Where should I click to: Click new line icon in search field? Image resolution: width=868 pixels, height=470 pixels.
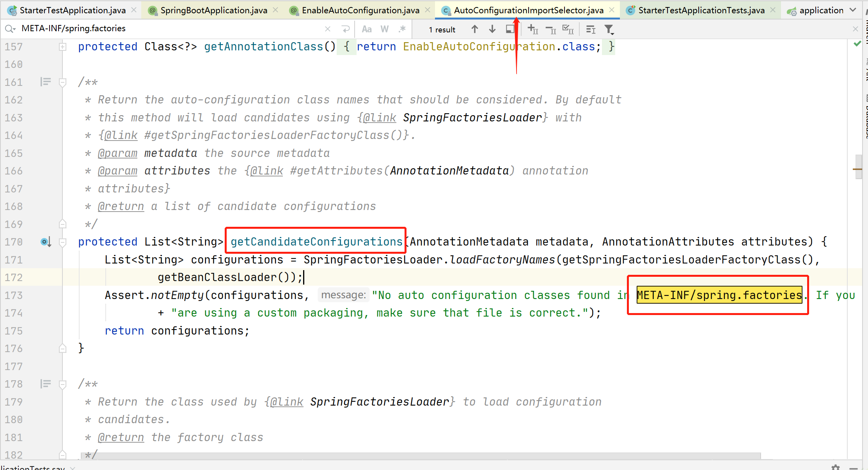coord(346,29)
